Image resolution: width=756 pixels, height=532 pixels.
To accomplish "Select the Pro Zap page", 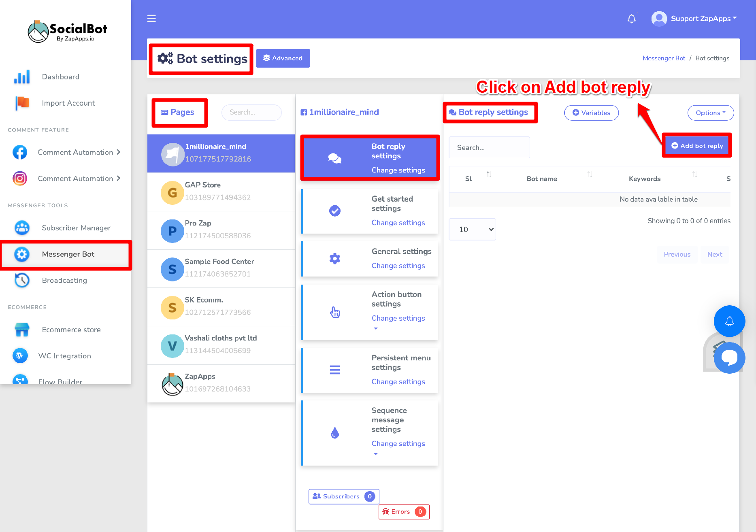I will pos(221,230).
